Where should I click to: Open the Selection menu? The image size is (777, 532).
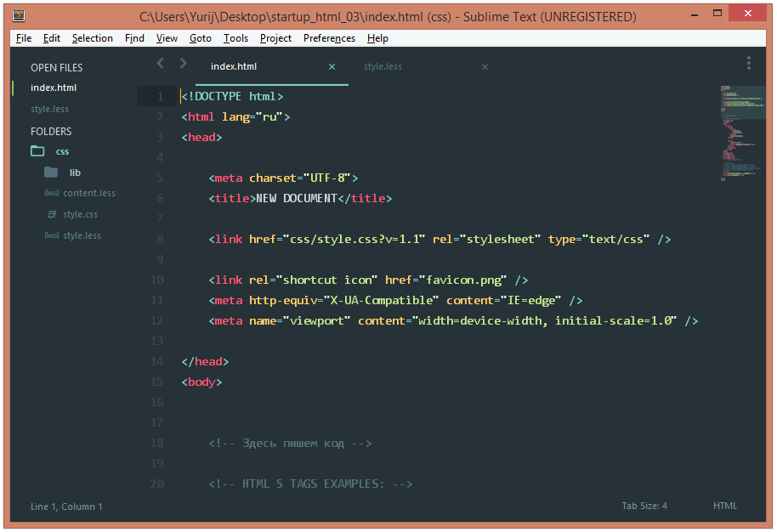92,38
